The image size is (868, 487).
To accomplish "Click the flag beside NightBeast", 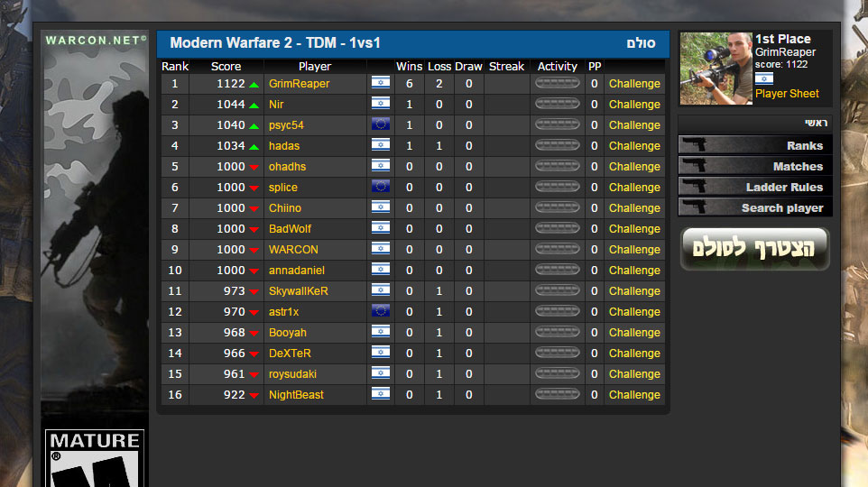I will [x=380, y=394].
